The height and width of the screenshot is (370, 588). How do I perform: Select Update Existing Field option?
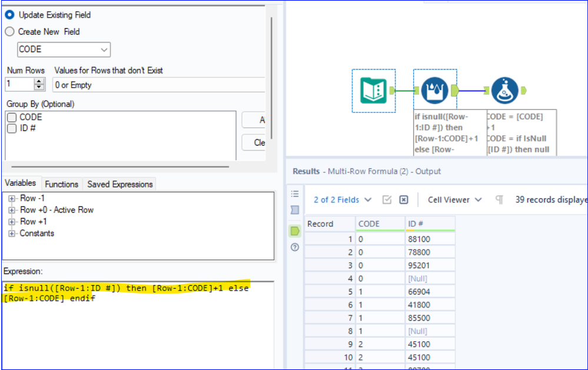point(9,15)
